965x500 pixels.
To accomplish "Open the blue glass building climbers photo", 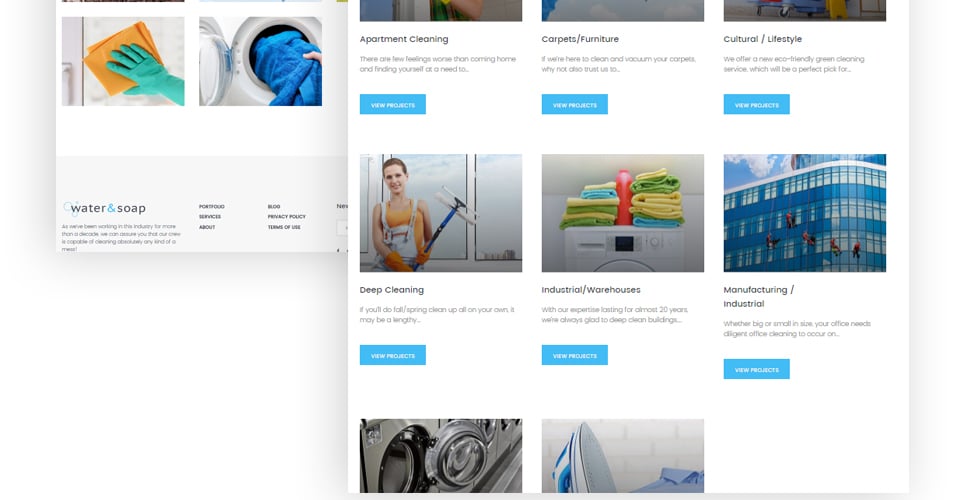I will click(x=805, y=213).
